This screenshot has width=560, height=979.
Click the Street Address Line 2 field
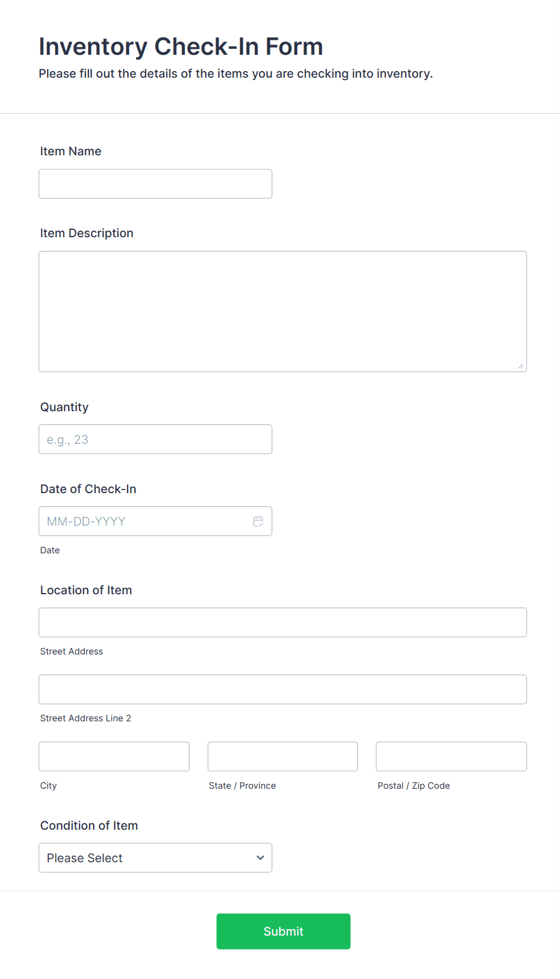click(x=282, y=689)
